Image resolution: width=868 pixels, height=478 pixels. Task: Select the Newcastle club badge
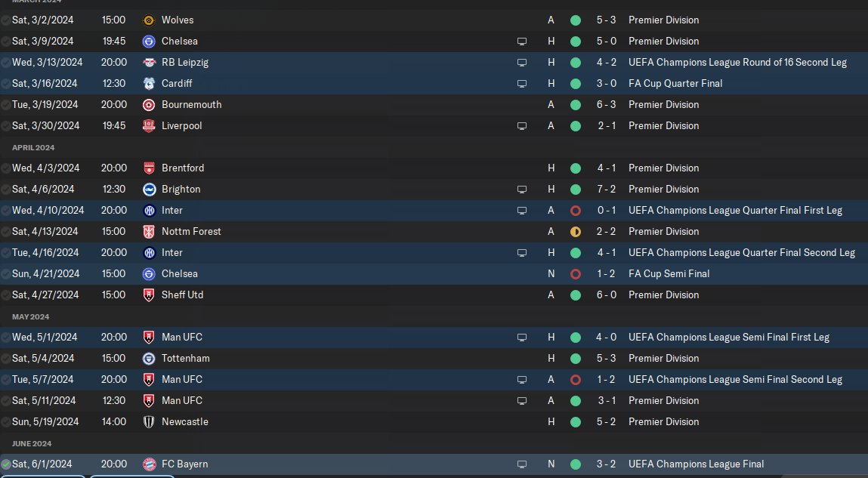pos(149,422)
